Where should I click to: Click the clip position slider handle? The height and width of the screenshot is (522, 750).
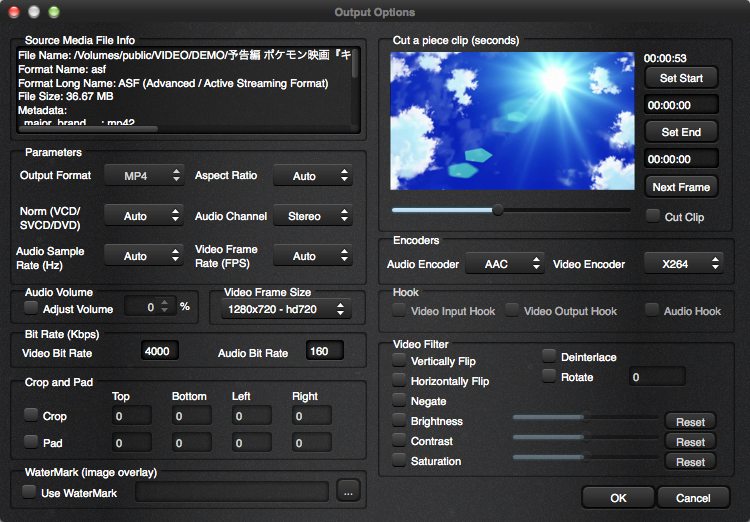(498, 210)
